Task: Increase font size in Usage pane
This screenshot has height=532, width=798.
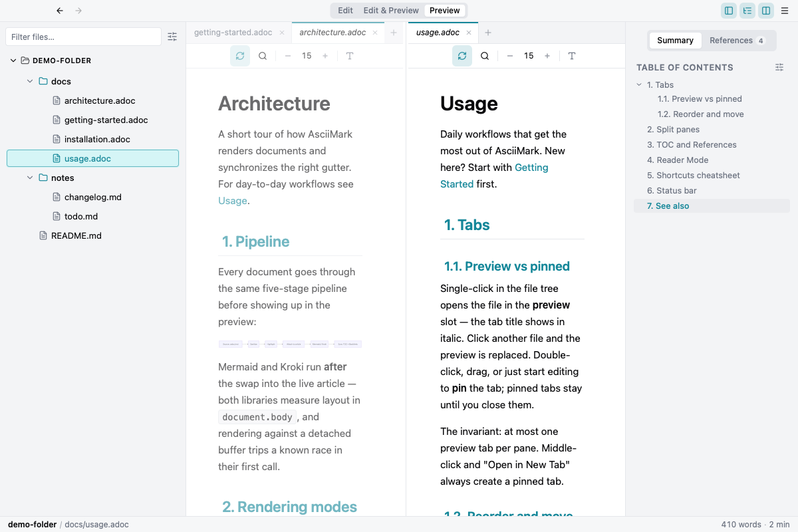Action: click(547, 56)
